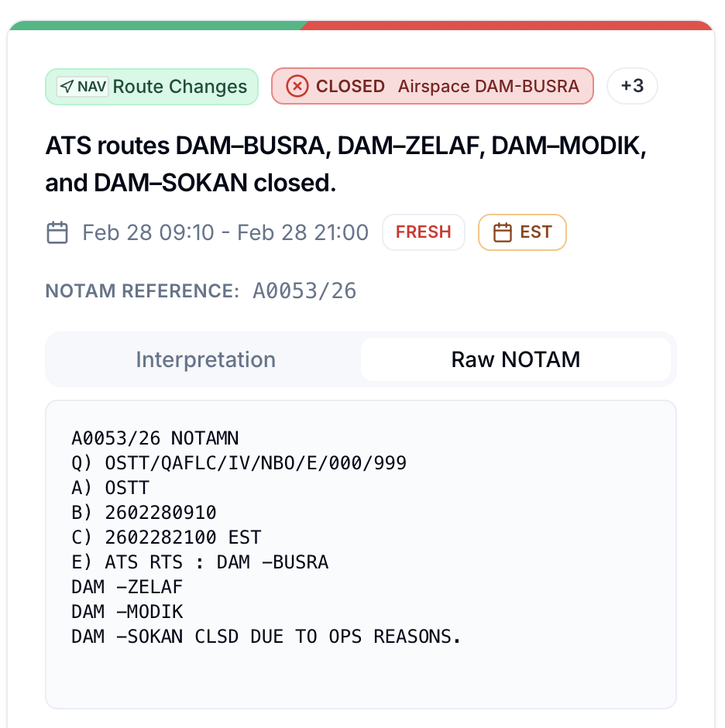Click the FRESH status badge

tap(423, 232)
